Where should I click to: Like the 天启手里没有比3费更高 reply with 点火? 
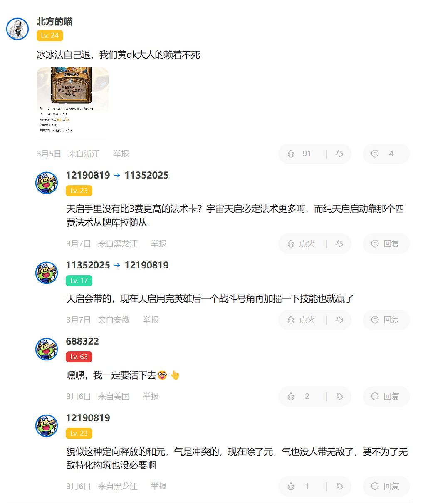click(x=302, y=244)
